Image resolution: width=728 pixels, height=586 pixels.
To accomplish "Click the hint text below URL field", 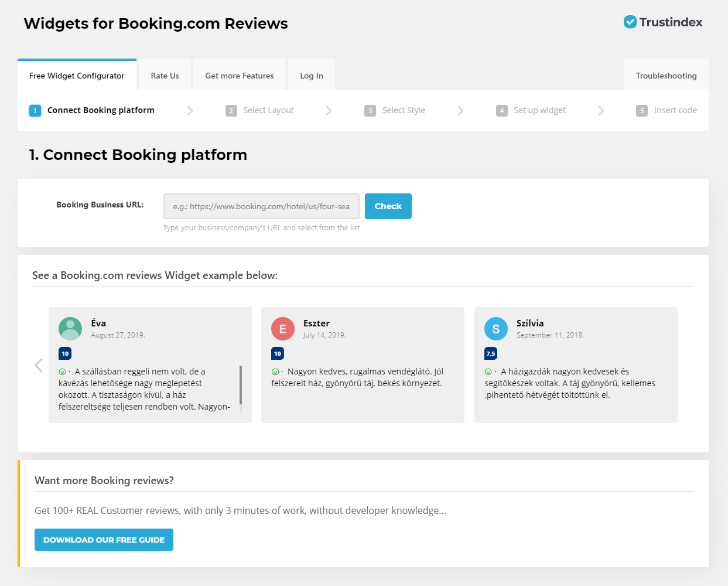I will pos(261,228).
